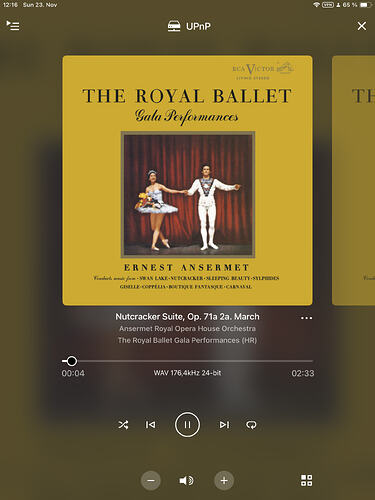Pause the current track
Viewport: 375px width, 500px height.
click(187, 425)
